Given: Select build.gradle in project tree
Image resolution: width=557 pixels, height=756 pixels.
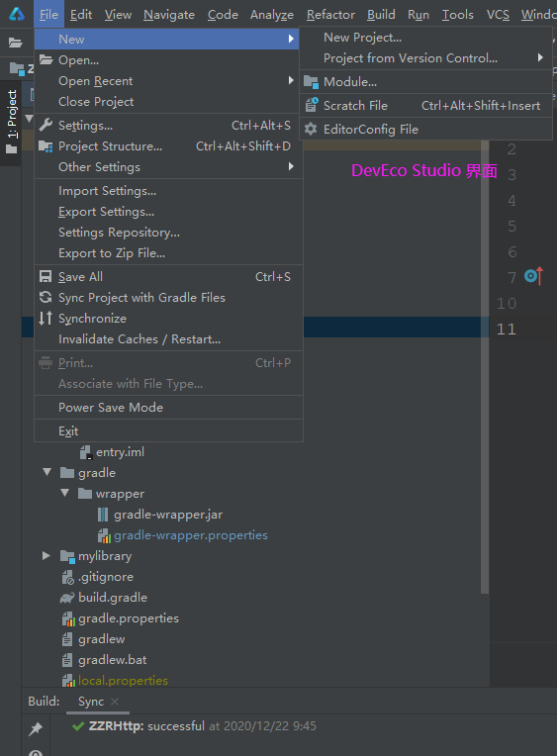Looking at the screenshot, I should tap(113, 598).
